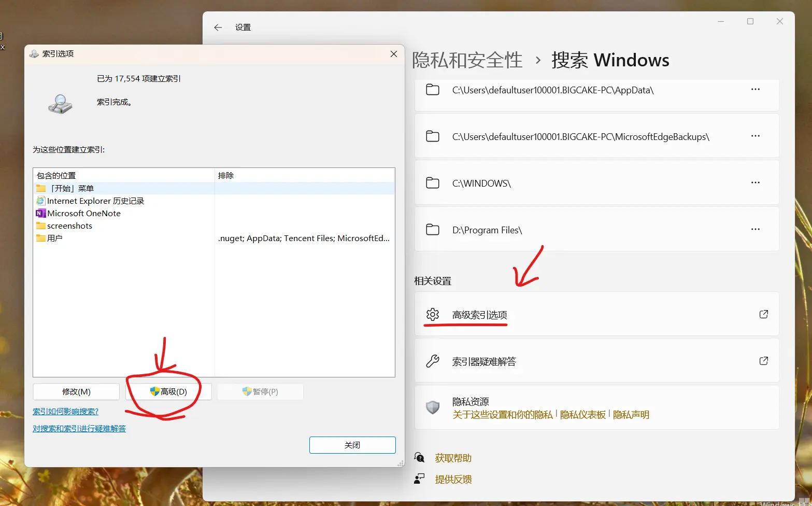This screenshot has height=506, width=812.
Task: Click the 修改(M) button
Action: (76, 392)
